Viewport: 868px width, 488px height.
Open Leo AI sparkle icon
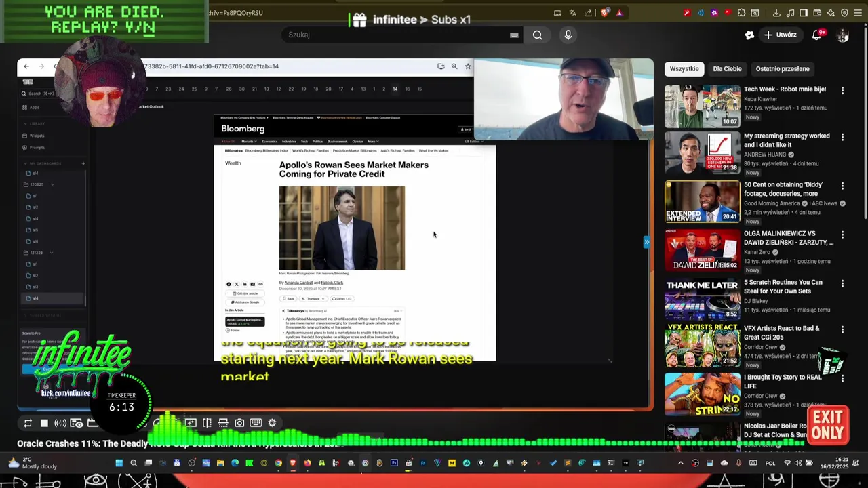tap(831, 12)
